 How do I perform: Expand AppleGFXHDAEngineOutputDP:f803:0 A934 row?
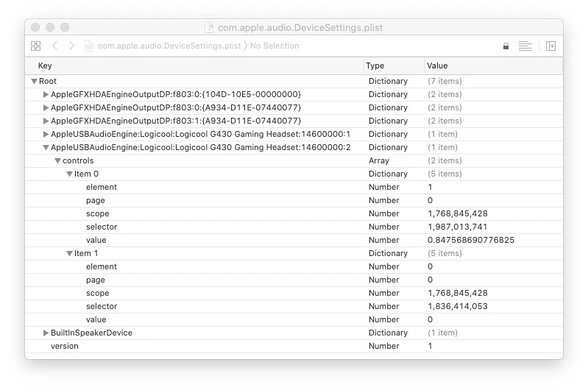tap(46, 107)
